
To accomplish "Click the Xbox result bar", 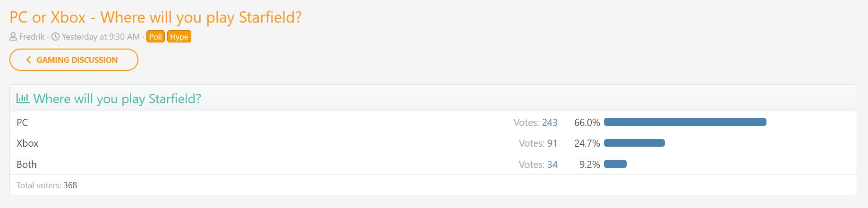I will coord(634,143).
